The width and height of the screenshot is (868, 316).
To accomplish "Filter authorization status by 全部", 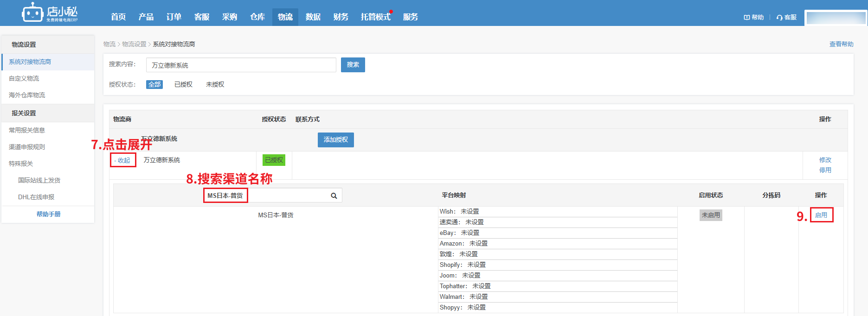I will tap(154, 84).
